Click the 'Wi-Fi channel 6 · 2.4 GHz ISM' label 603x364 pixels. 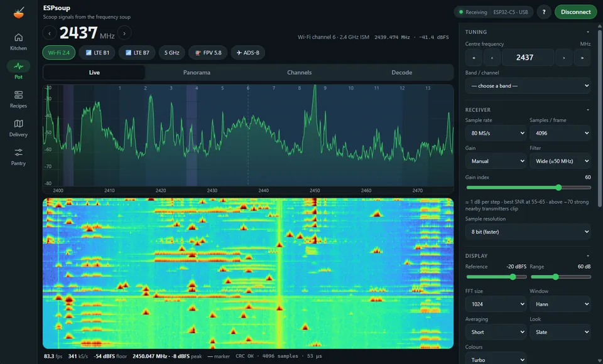pos(334,37)
